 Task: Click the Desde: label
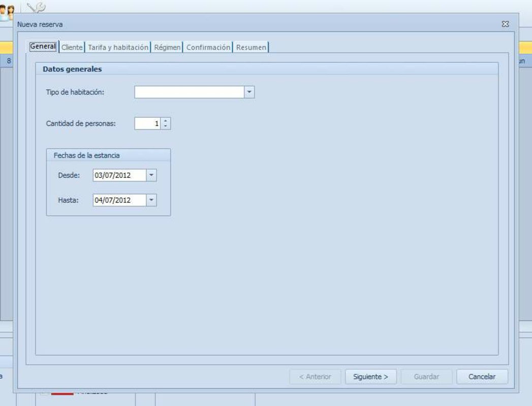point(69,175)
